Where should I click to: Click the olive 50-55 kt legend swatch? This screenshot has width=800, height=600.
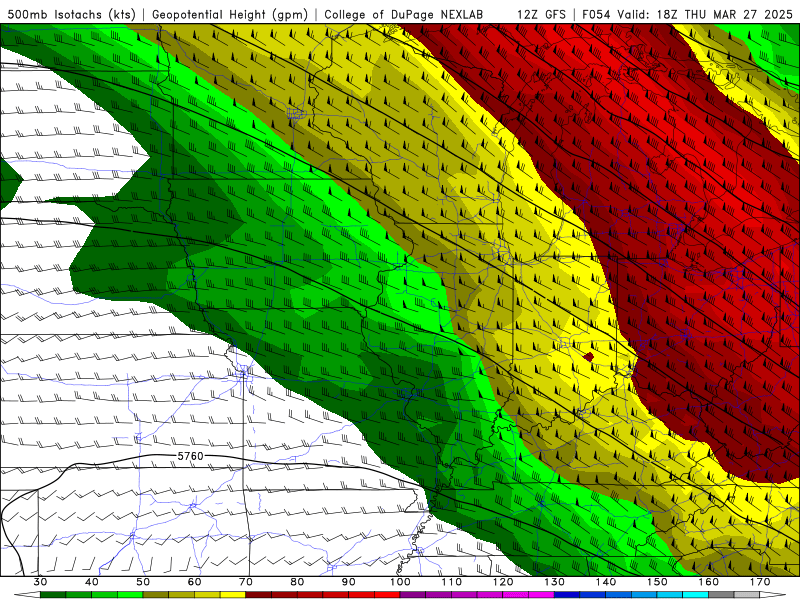156,595
